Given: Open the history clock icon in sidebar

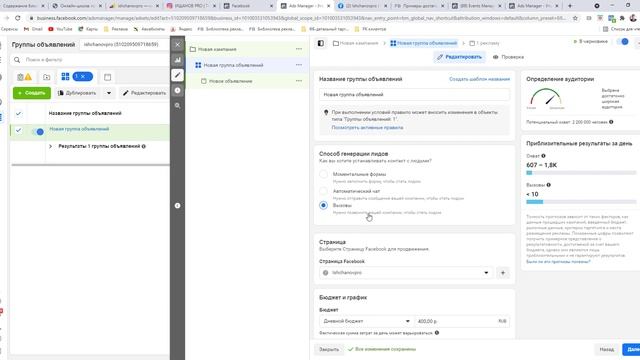Looking at the screenshot, I should click(178, 90).
